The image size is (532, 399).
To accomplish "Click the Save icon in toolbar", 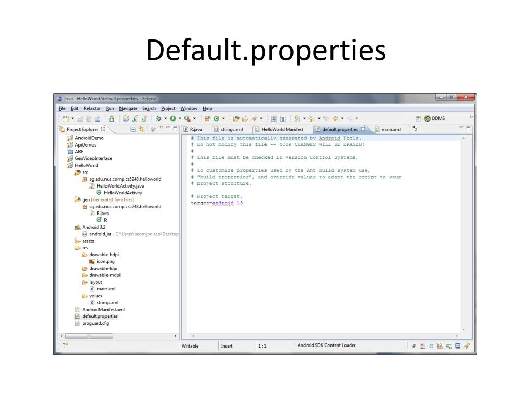I will coord(79,118).
